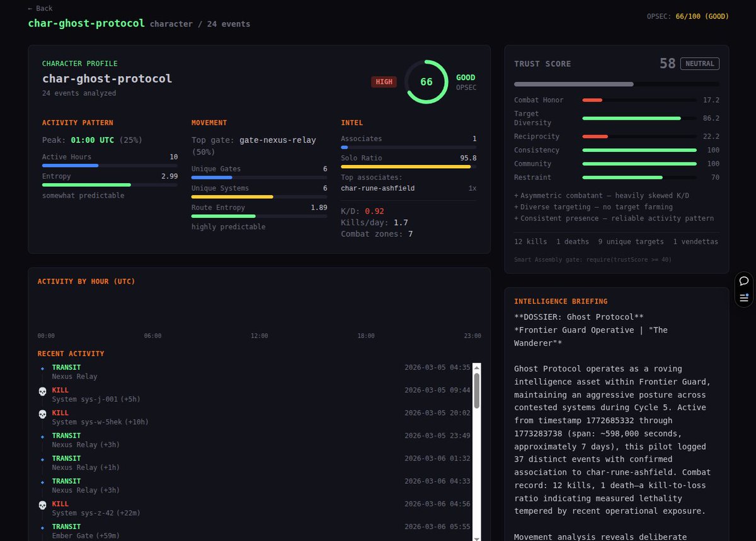
Task: Click the Recent Activity scrollbar thumb
Action: point(476,390)
